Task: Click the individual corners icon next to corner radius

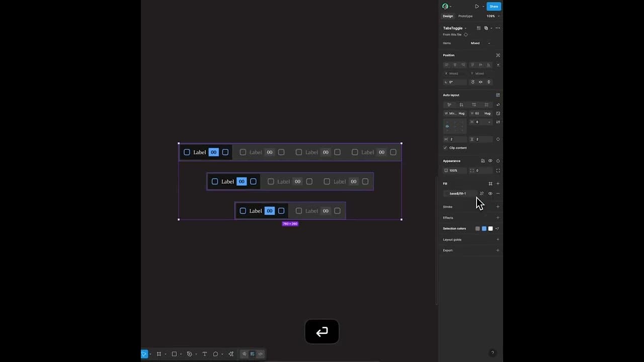Action: (x=498, y=170)
